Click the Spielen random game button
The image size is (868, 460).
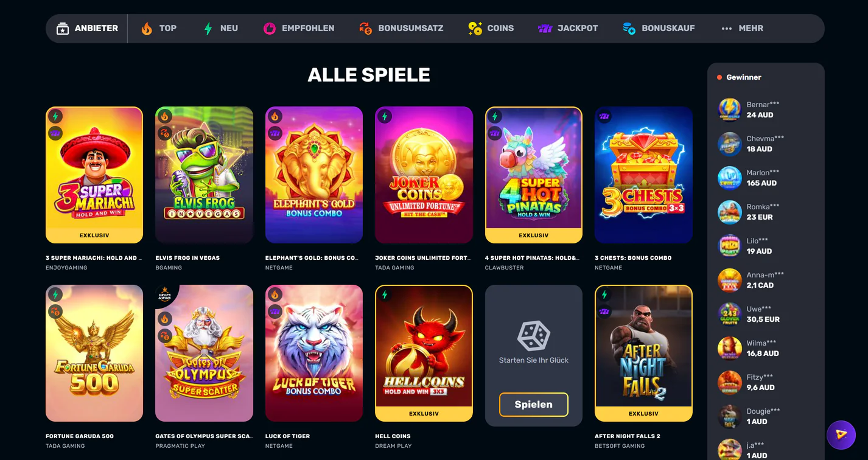[534, 405]
